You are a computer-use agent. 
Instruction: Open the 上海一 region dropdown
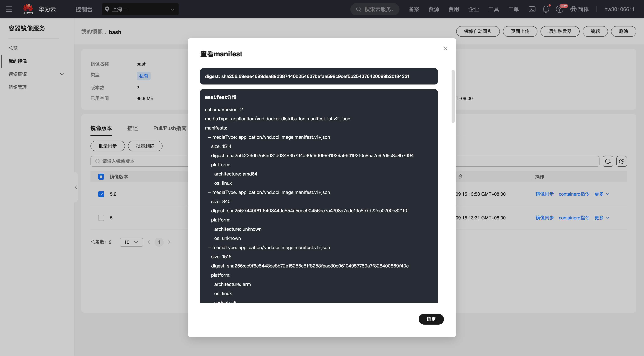click(x=140, y=9)
